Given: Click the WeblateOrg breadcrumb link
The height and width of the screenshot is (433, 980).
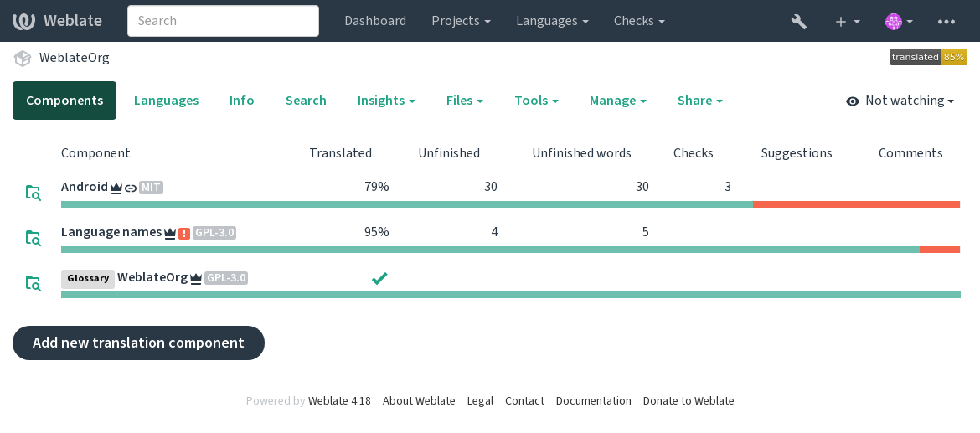Looking at the screenshot, I should point(75,58).
